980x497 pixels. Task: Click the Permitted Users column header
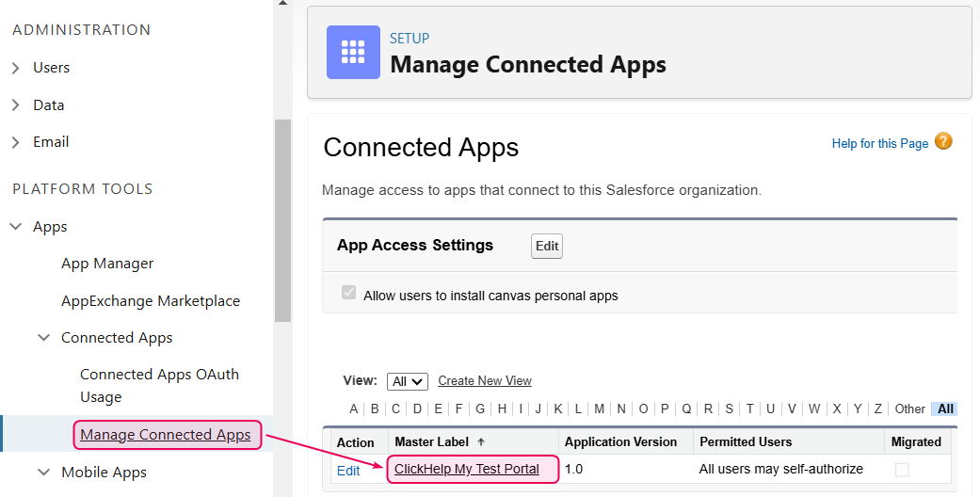[x=746, y=442]
